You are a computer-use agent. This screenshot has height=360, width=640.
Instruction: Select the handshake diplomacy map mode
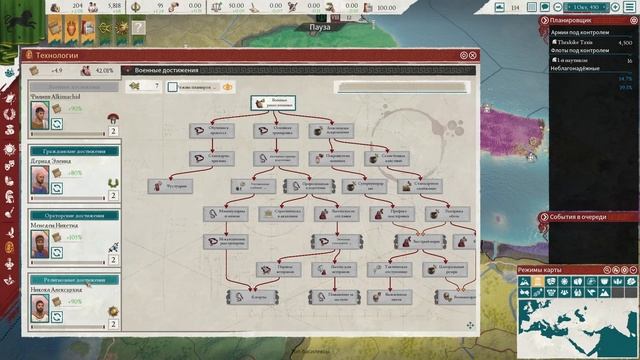tap(524, 292)
